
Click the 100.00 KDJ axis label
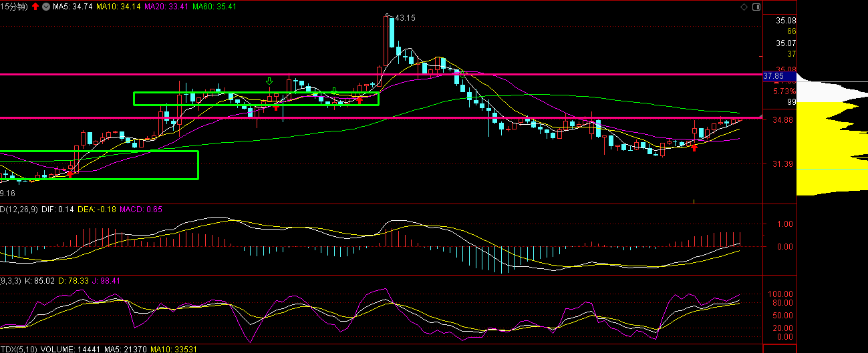tap(782, 294)
